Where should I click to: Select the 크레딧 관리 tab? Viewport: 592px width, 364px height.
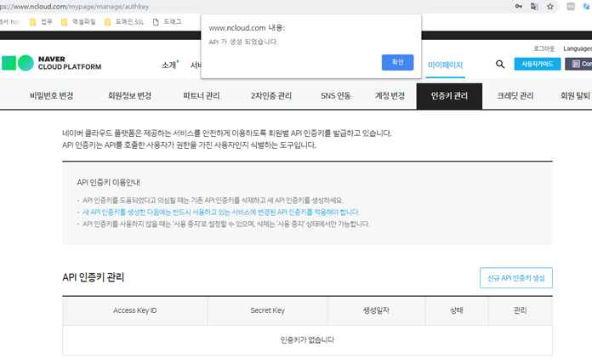tap(515, 96)
